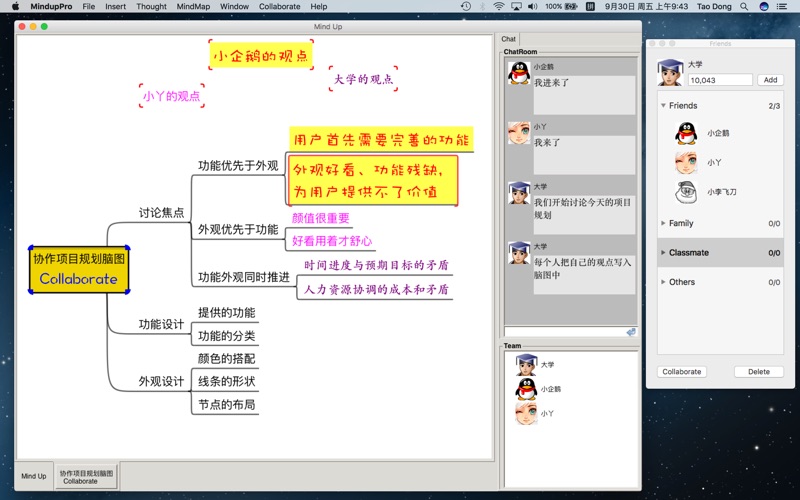Click the AirPlay display icon

(516, 7)
